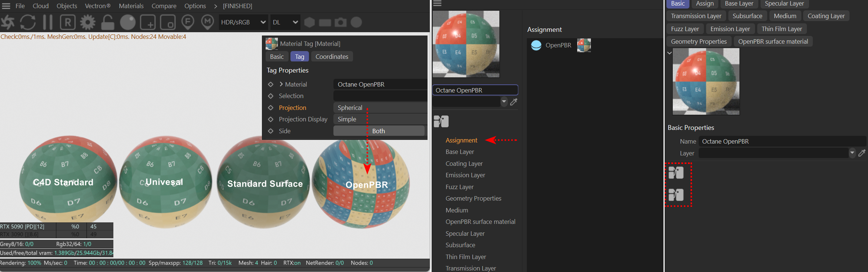
Task: Toggle the padlock icon in the Live Viewer toolbar
Action: pos(108,22)
